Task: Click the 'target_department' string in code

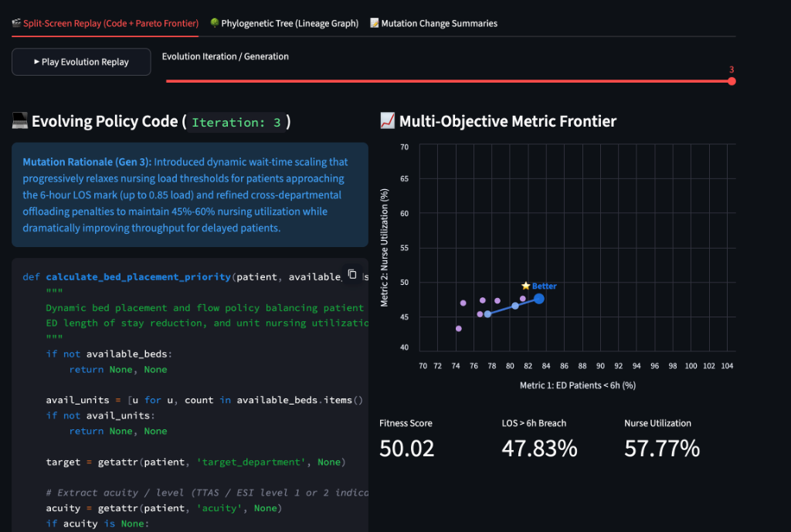Action: (x=252, y=462)
